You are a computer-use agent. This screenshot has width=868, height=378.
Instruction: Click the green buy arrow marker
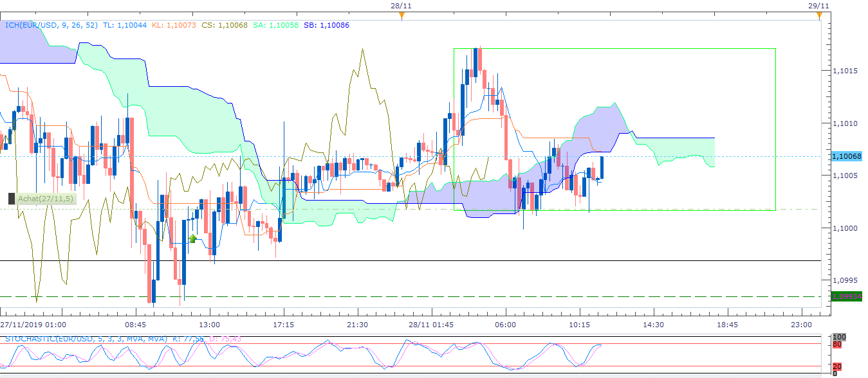pos(192,239)
